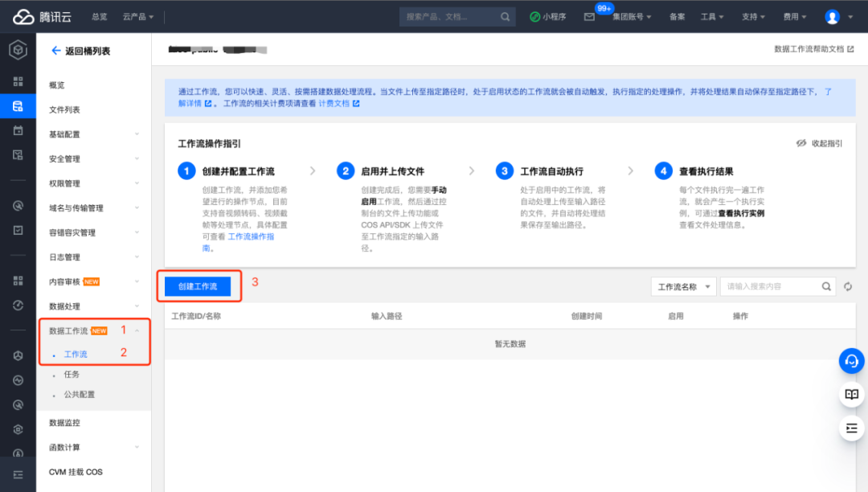Click the back arrow next to 返回桶列表

(x=56, y=51)
